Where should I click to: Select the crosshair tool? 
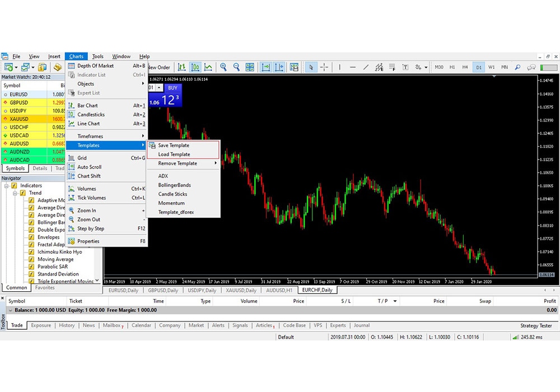(x=324, y=67)
